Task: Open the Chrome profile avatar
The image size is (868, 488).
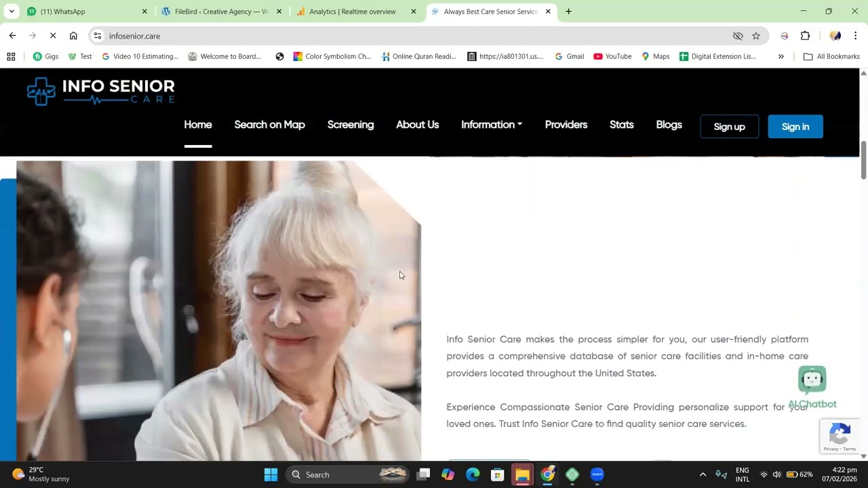Action: [835, 36]
